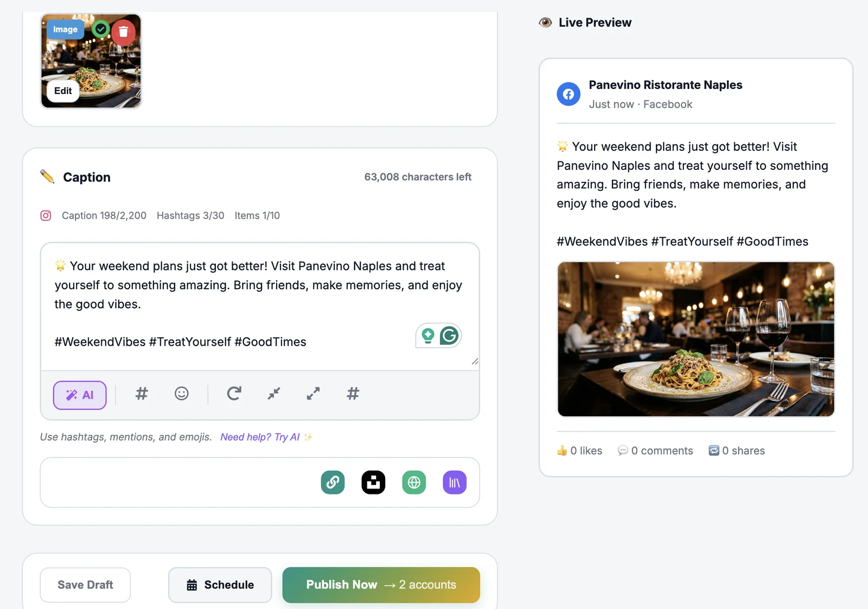Regenerate caption with circular arrow icon
Image resolution: width=868 pixels, height=609 pixels.
coord(234,394)
